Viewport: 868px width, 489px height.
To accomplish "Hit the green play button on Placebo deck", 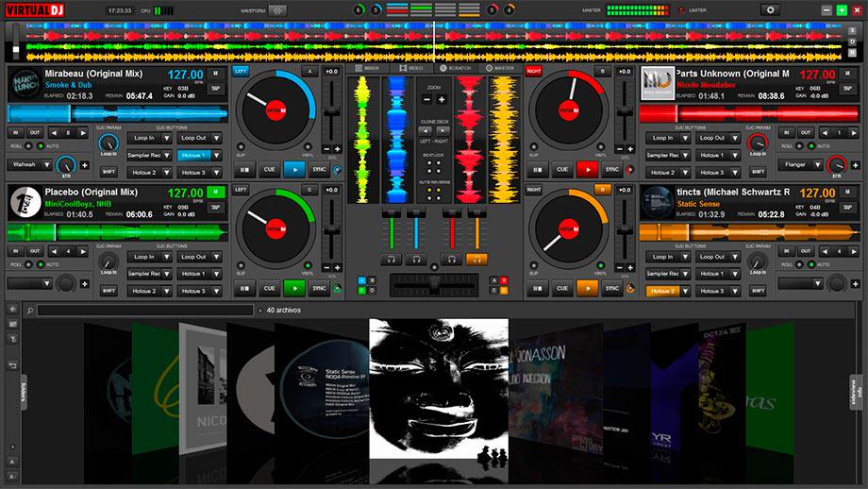I will (294, 288).
